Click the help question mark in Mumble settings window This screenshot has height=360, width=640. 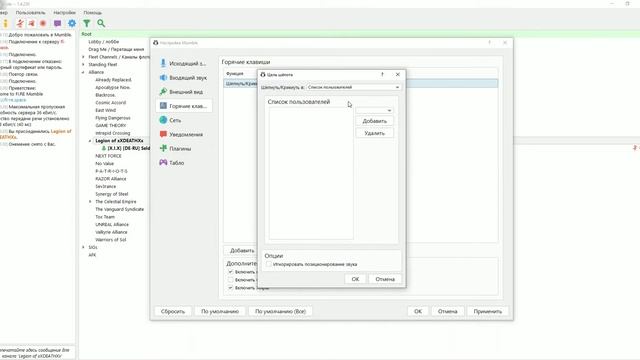tap(489, 42)
